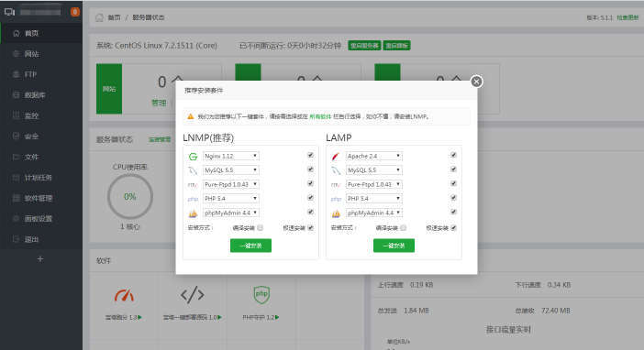Click the FTP icon in LAMP list
Viewport: 644px width, 350px height.
tap(336, 185)
